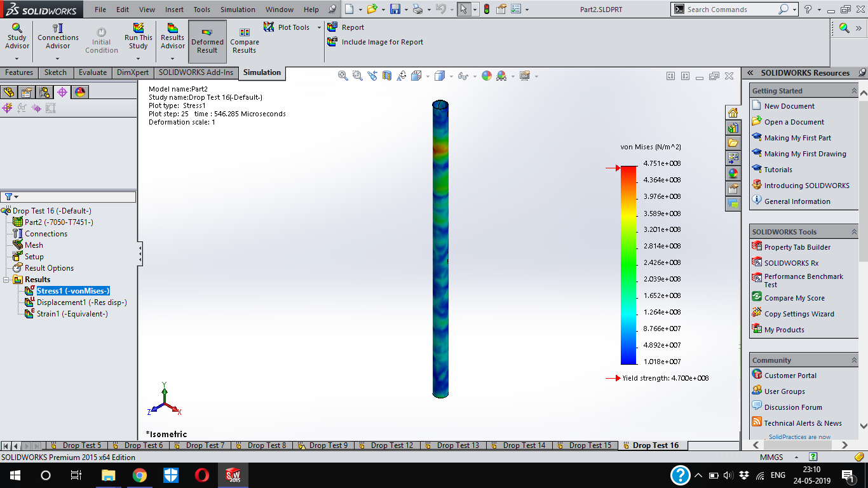
Task: Open the PropertyManager tab
Action: 27,92
